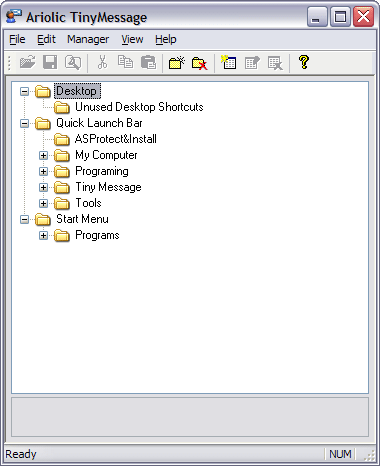380x466 pixels.
Task: Click the Unused Desktop Shortcuts folder icon
Action: tap(62, 107)
